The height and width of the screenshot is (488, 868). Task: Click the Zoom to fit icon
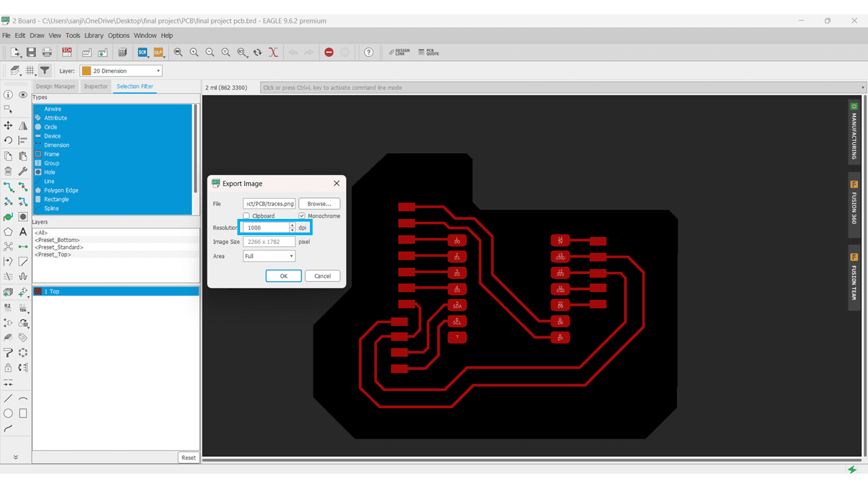(178, 52)
